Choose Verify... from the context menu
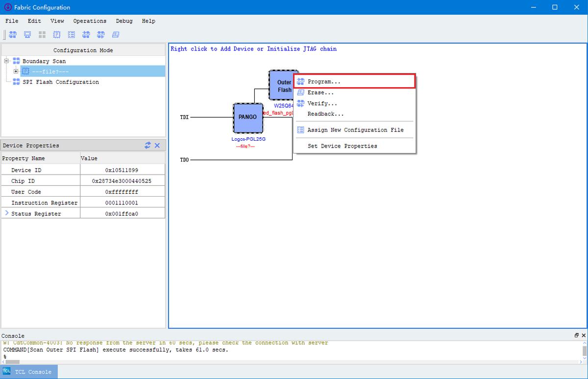Viewport: 588px width, 379px height. click(x=354, y=103)
